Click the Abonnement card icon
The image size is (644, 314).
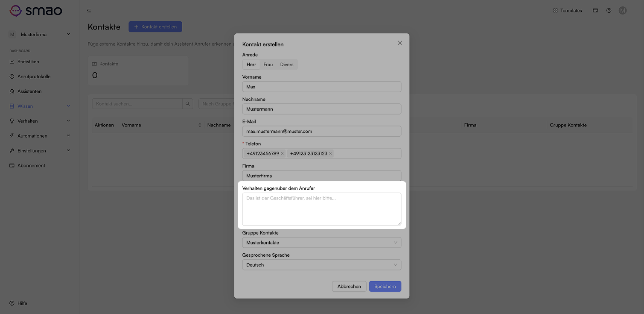click(12, 165)
